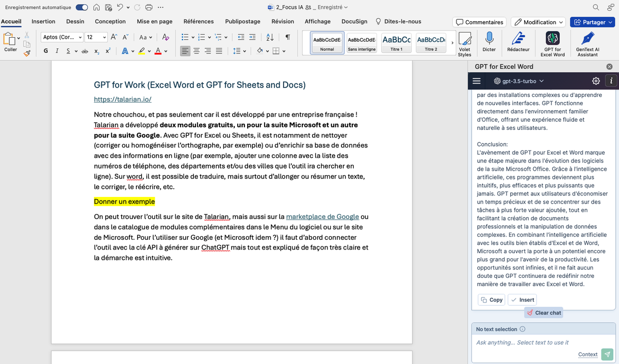Toggle italic formatting
Screen dimensions: 619x364
pyautogui.click(x=57, y=51)
